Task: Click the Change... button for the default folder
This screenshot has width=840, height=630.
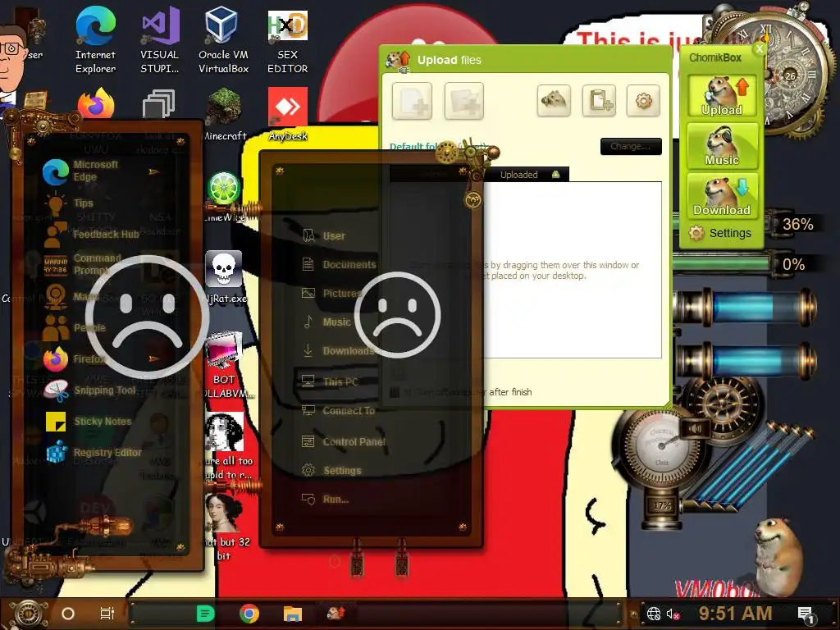Action: pyautogui.click(x=631, y=146)
